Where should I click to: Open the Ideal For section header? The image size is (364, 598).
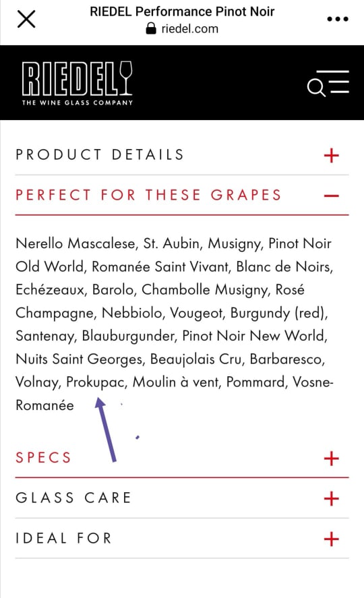(182, 538)
